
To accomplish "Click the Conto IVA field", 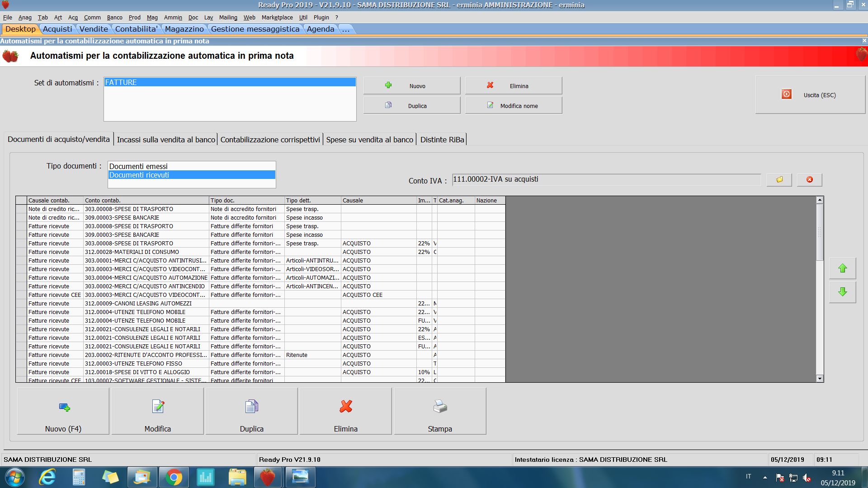I will (606, 179).
